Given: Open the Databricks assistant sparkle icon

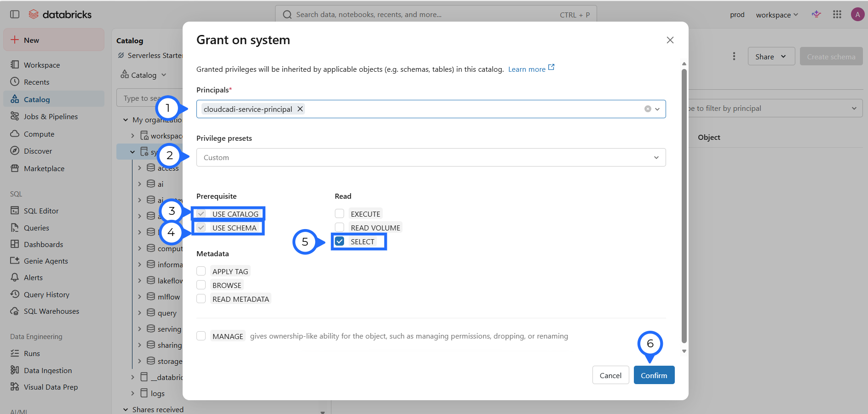Looking at the screenshot, I should [x=816, y=14].
